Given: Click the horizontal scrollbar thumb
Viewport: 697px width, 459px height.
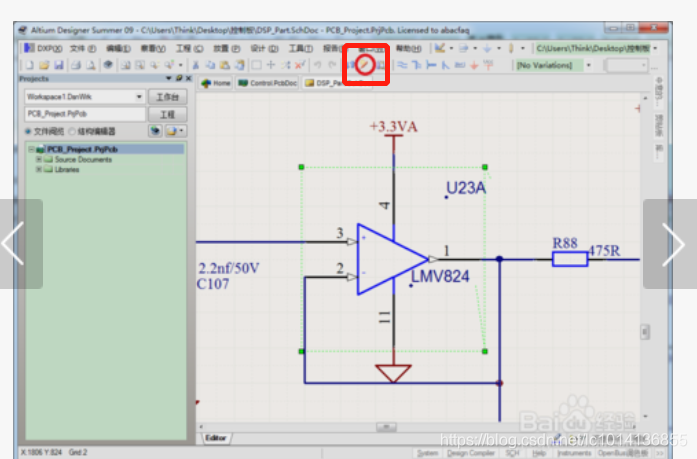Looking at the screenshot, I should 386,427.
